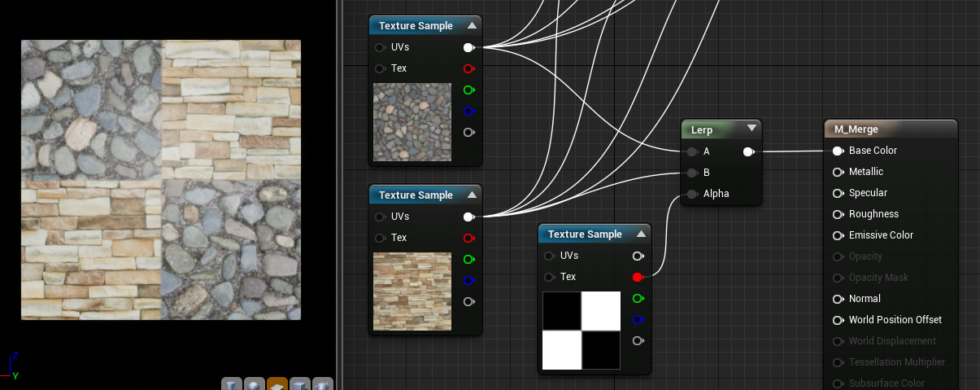Screen dimensions: 980x390
Task: Click the checker Texture Sample connected red output pin
Action: pos(638,277)
